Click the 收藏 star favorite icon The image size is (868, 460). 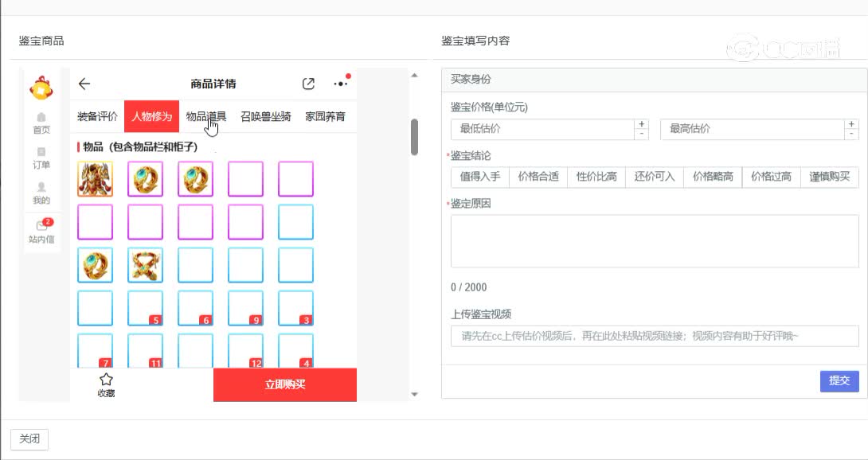tap(106, 385)
